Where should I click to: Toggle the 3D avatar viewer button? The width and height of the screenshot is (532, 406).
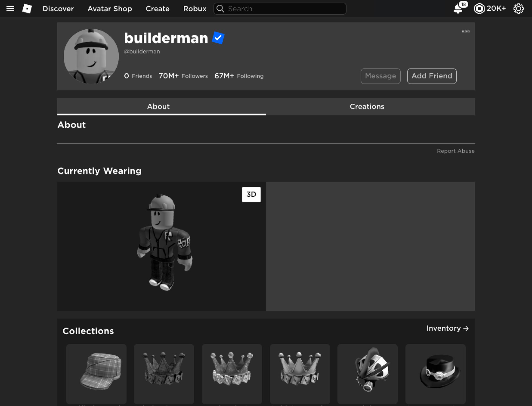[251, 195]
